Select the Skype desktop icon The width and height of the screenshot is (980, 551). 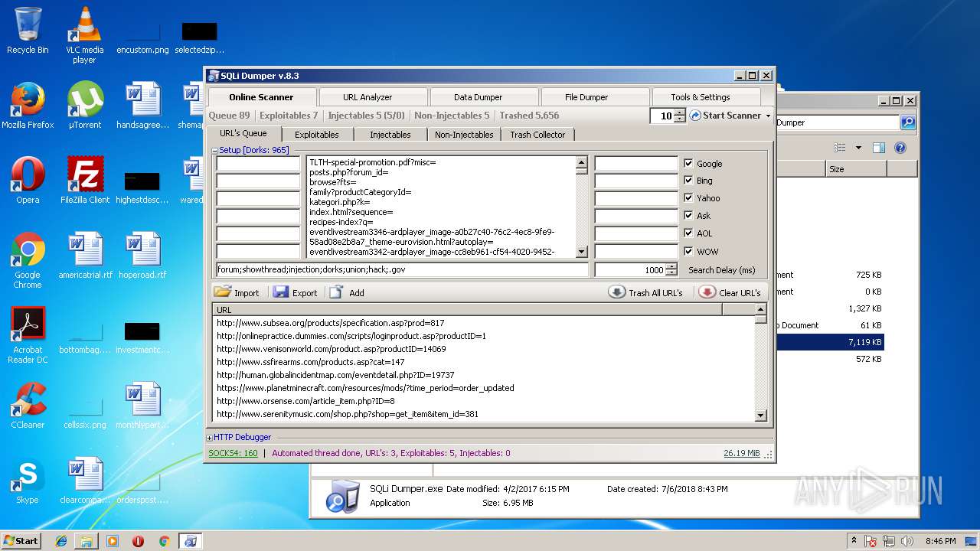(x=28, y=481)
